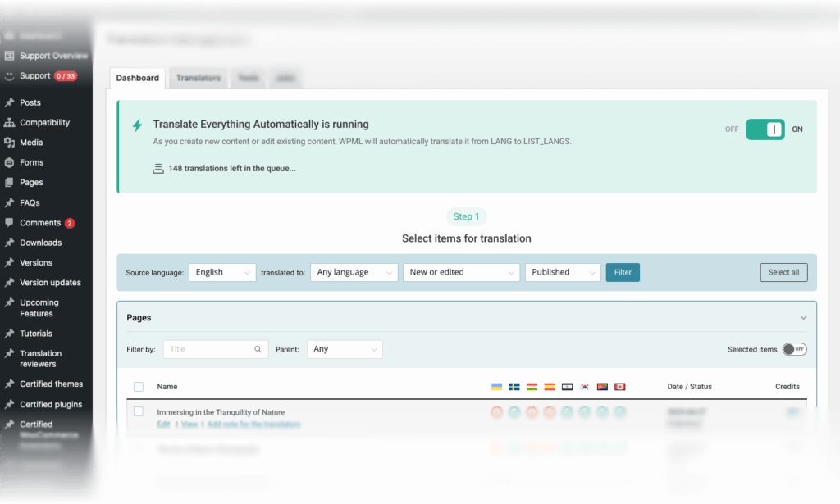This screenshot has height=504, width=840.
Task: Open Posts in the sidebar menu
Action: 30,102
